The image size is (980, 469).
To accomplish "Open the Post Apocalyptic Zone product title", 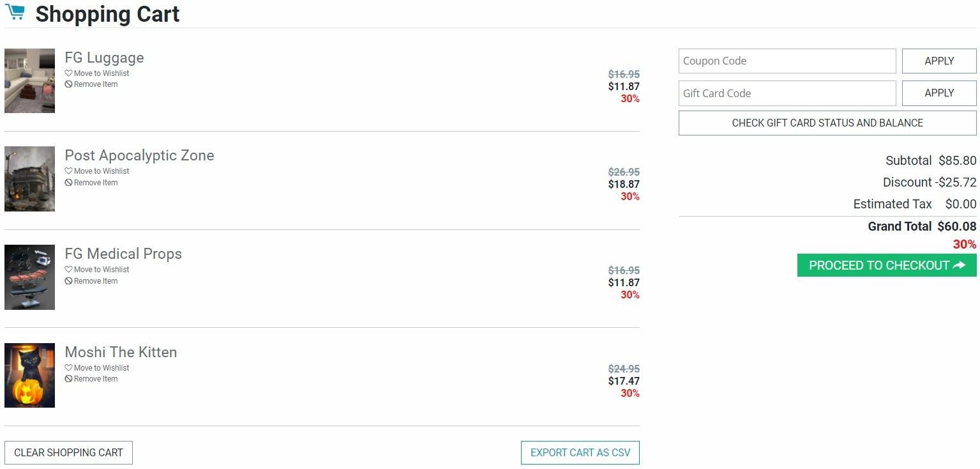I will tap(139, 155).
